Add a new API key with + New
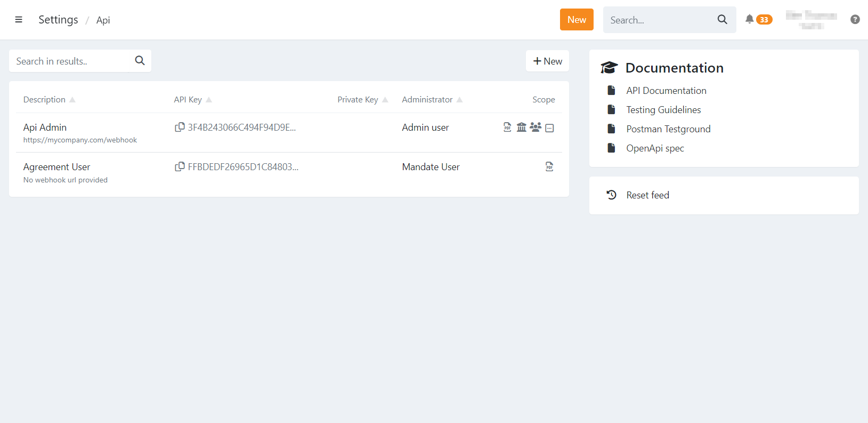The height and width of the screenshot is (423, 868). tap(547, 61)
